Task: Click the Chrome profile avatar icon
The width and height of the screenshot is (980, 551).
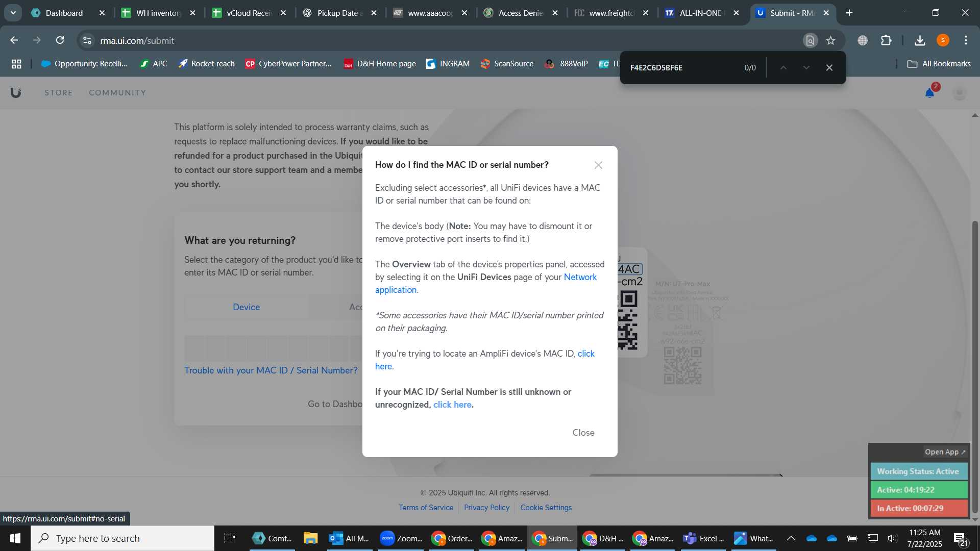Action: pos(943,40)
